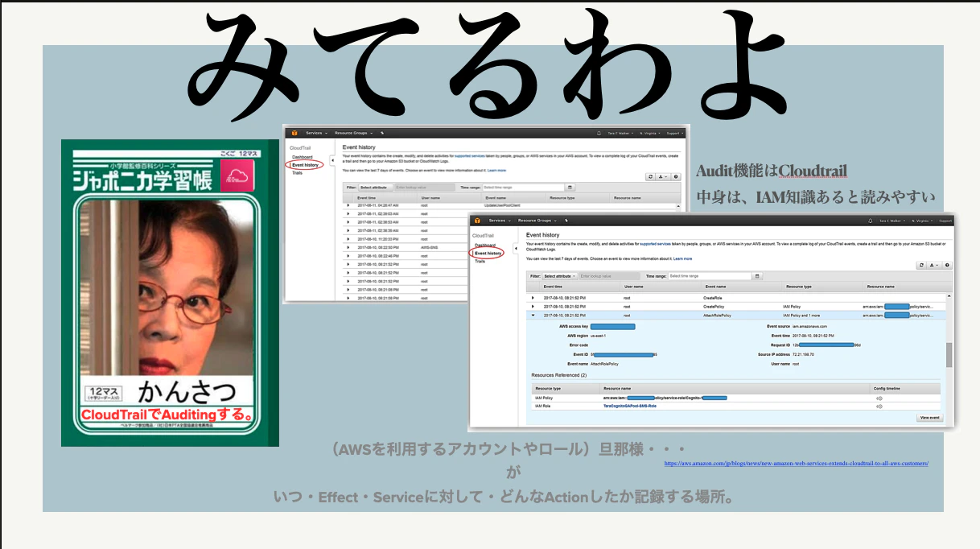Viewport: 980px width, 549px height.
Task: Select Event history in the back window sidebar
Action: click(x=305, y=165)
